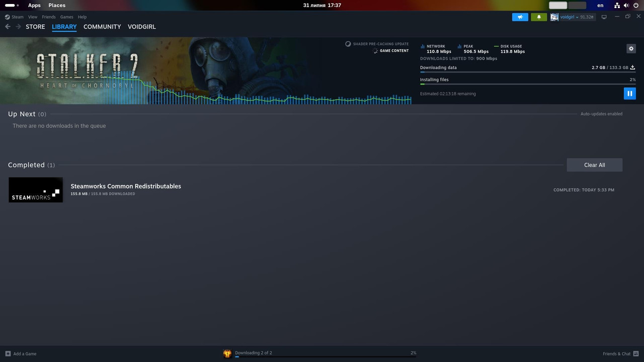The height and width of the screenshot is (362, 644).
Task: Click the Steam logo icon in menu bar
Action: click(x=7, y=17)
